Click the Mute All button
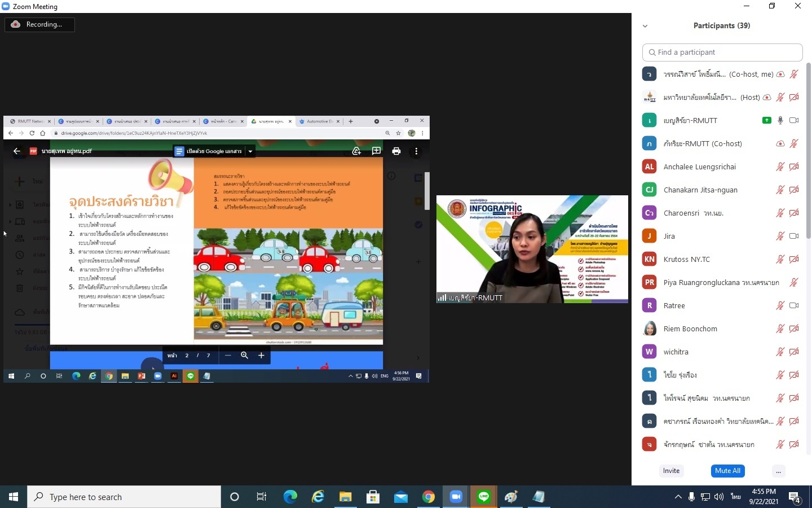This screenshot has height=508, width=812. [x=727, y=471]
